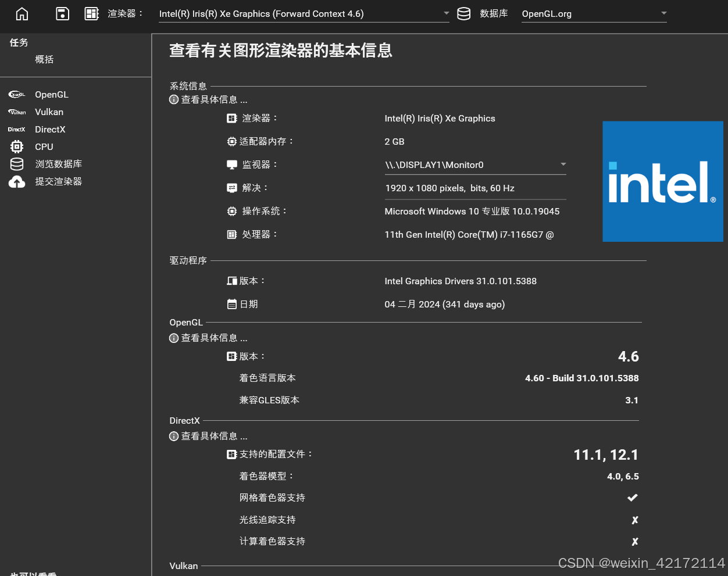Click the home icon in top toolbar
Image resolution: width=728 pixels, height=576 pixels.
tap(22, 14)
